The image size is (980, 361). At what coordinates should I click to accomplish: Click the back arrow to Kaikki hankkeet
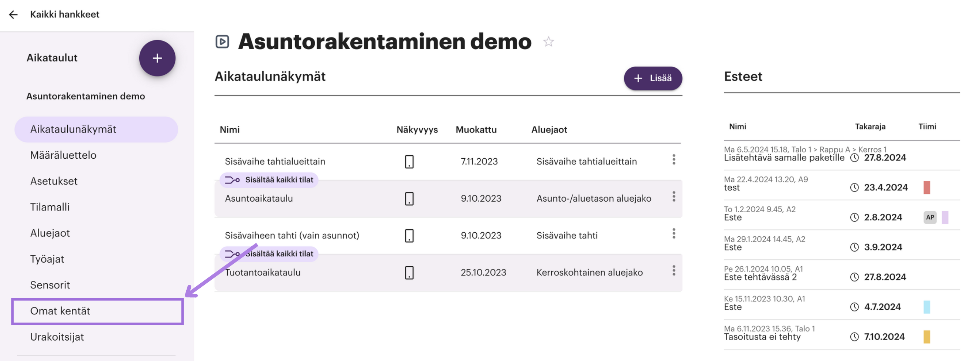tap(13, 14)
